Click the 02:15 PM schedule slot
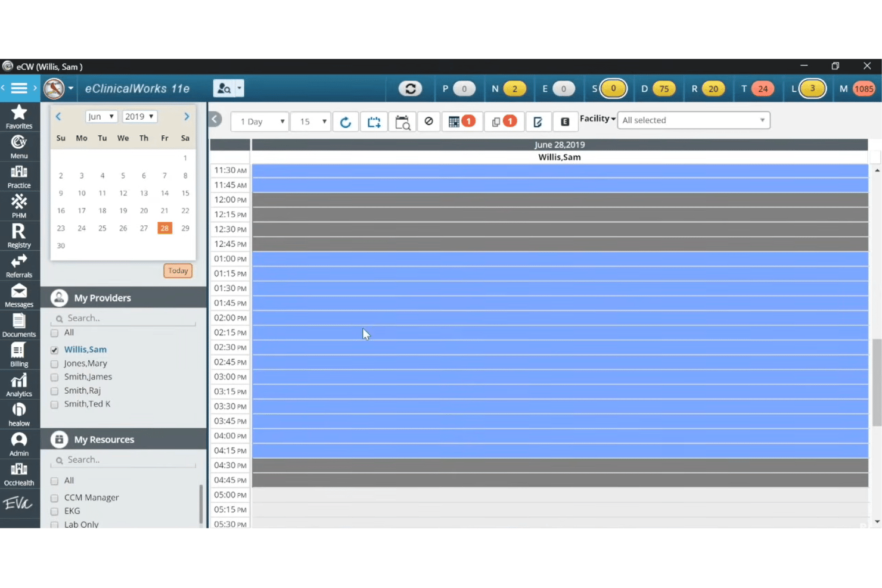The width and height of the screenshot is (882, 588). [560, 333]
